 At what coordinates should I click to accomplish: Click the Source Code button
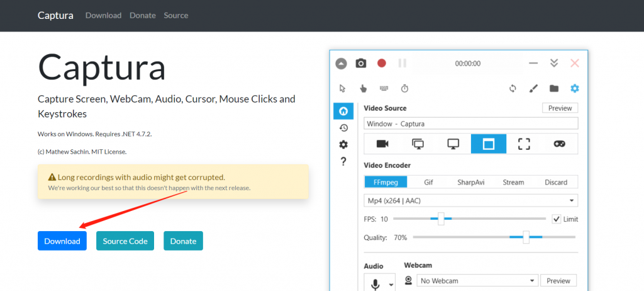125,241
